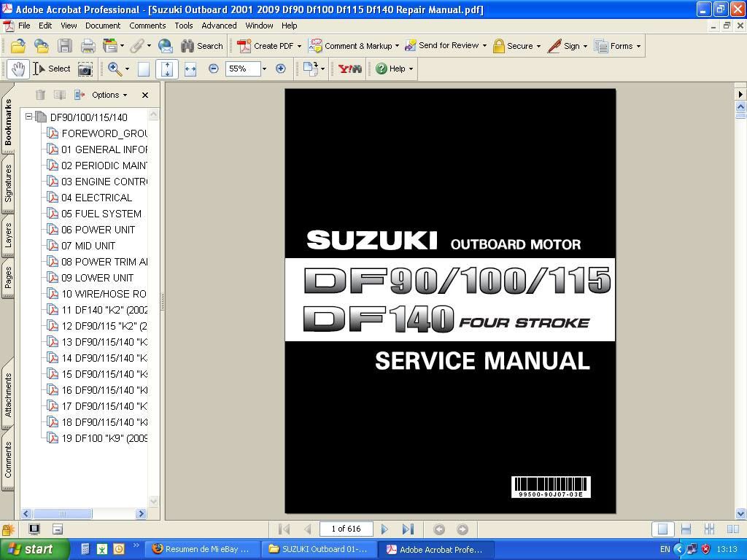Click the Fit Width button

[x=190, y=69]
